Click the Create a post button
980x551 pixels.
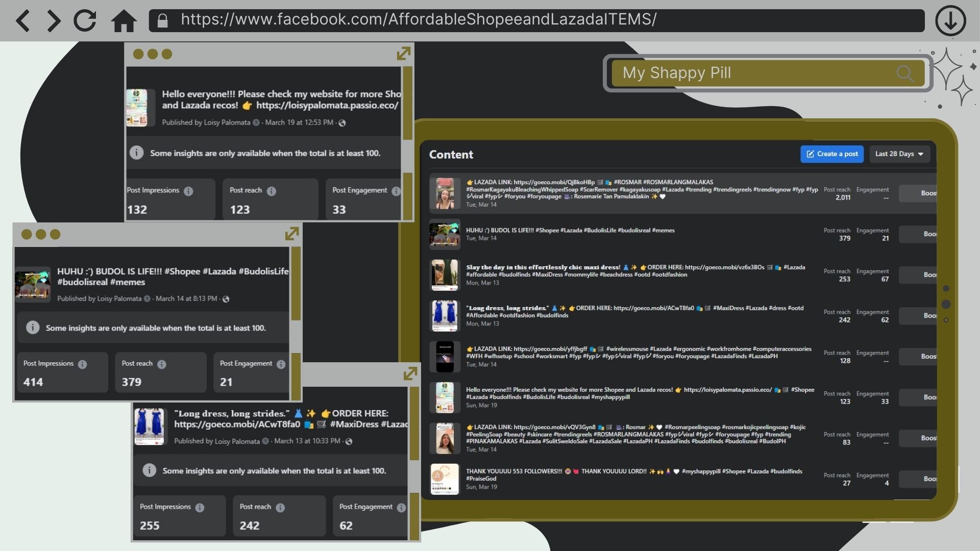pos(832,154)
